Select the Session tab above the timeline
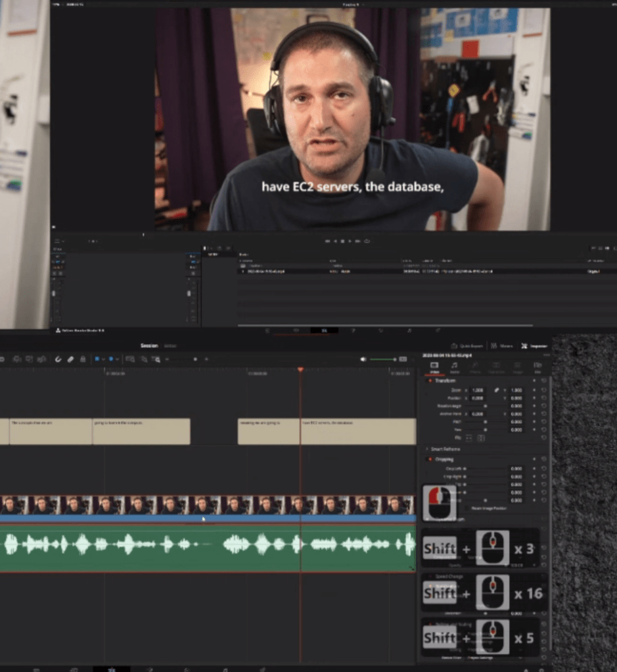This screenshot has height=672, width=617. tap(149, 346)
